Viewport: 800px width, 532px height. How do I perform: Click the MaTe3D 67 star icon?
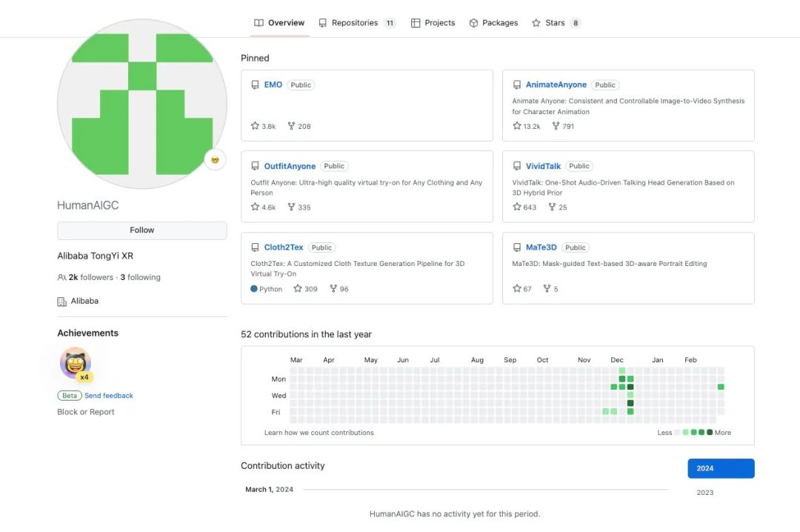(x=517, y=288)
